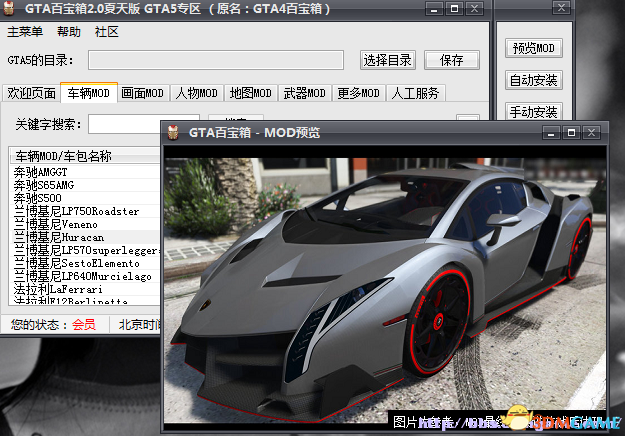The width and height of the screenshot is (625, 436).
Task: Open the 人物MOD tab
Action: (x=197, y=93)
